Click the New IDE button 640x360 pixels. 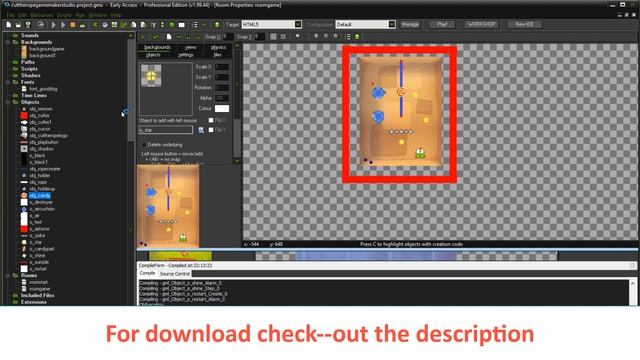click(x=524, y=24)
